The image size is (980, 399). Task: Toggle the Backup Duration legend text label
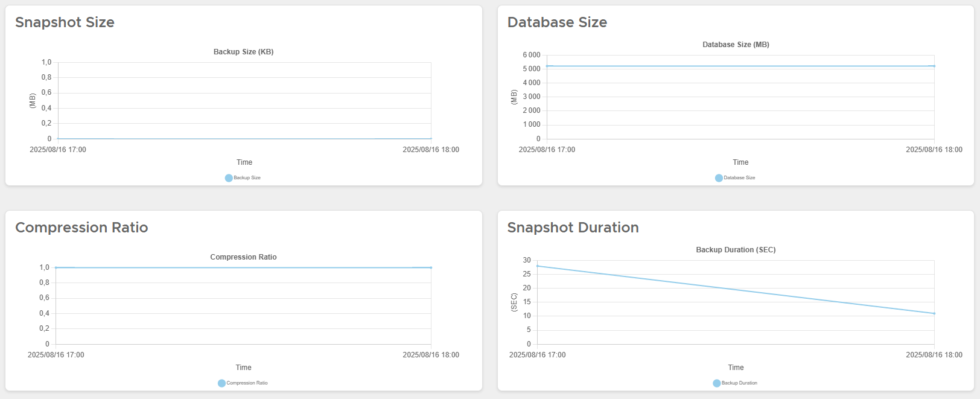click(740, 383)
